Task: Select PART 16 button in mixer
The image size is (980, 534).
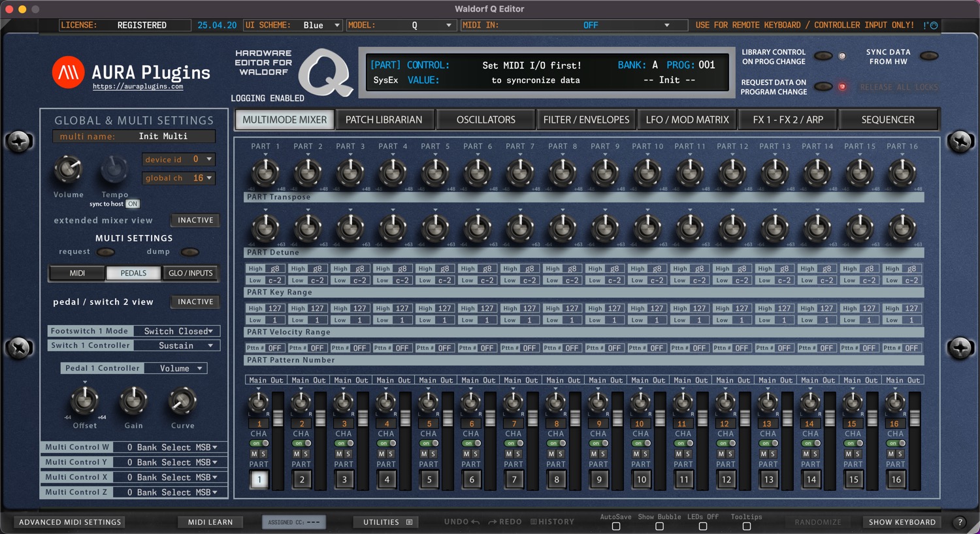Action: [x=896, y=479]
